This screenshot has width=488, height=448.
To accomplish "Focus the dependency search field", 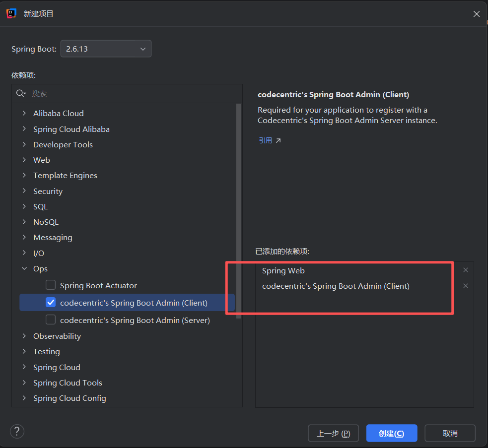I will tap(127, 93).
